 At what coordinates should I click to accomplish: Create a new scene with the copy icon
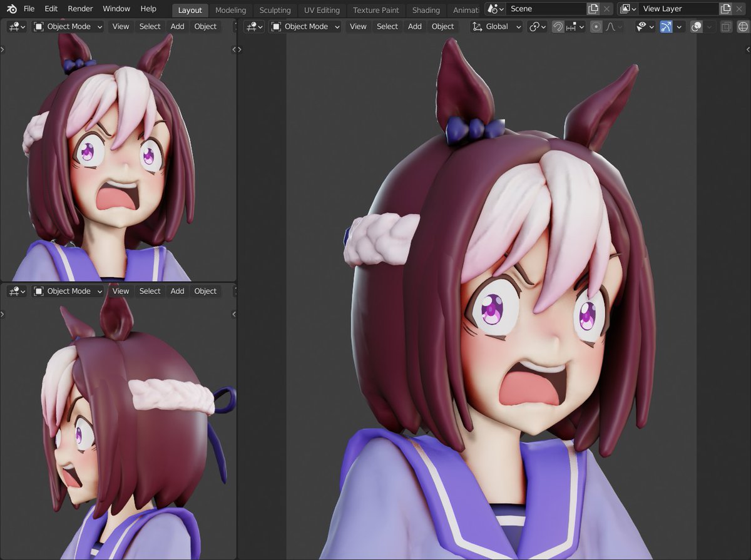point(593,9)
